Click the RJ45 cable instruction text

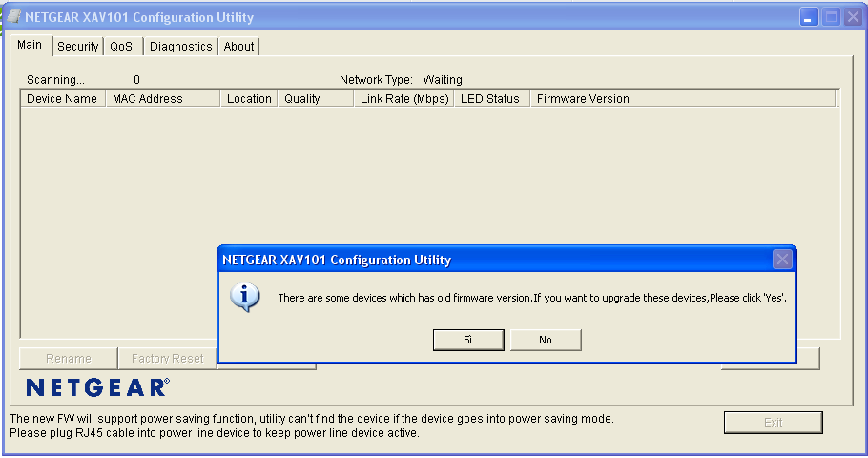215,433
